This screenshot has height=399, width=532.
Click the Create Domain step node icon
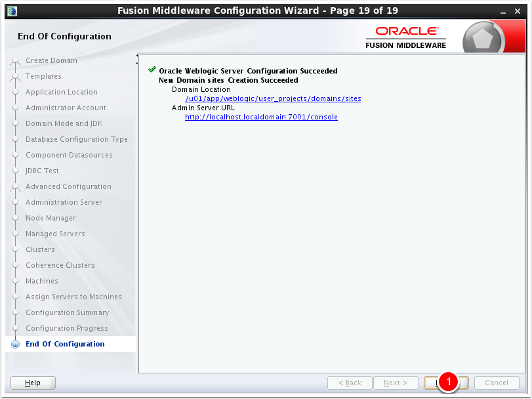click(x=16, y=61)
